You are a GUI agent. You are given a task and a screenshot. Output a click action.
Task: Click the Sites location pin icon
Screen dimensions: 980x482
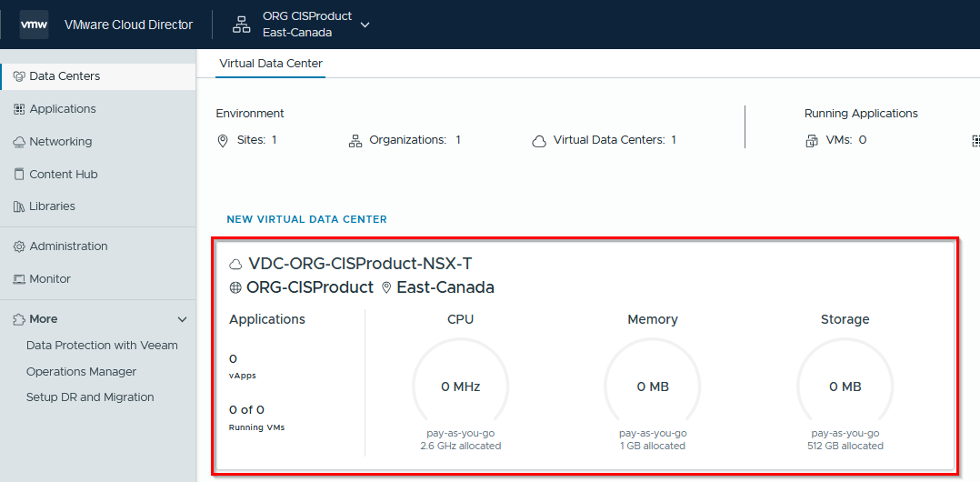223,141
